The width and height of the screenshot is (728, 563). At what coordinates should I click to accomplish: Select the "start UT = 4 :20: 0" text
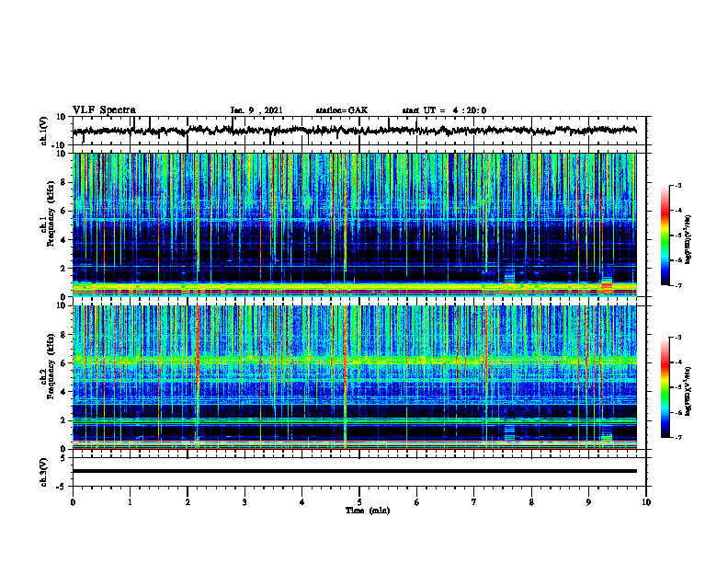[444, 110]
